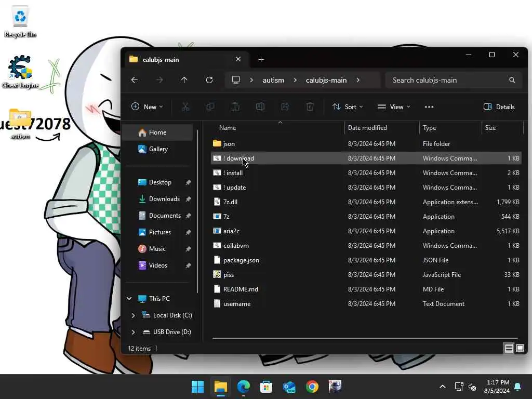Viewport: 532px width, 399px height.
Task: Go up one folder level arrow
Action: point(184,80)
